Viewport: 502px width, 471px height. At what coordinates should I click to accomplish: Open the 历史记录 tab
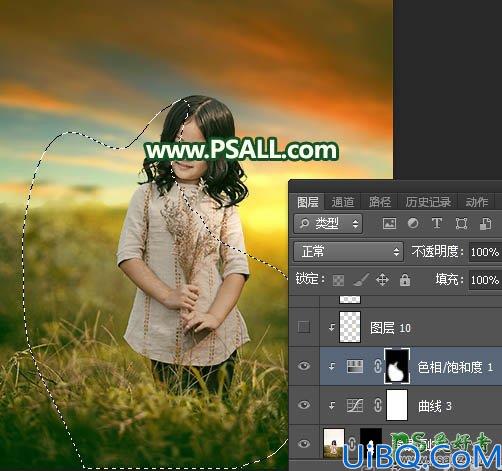[428, 202]
